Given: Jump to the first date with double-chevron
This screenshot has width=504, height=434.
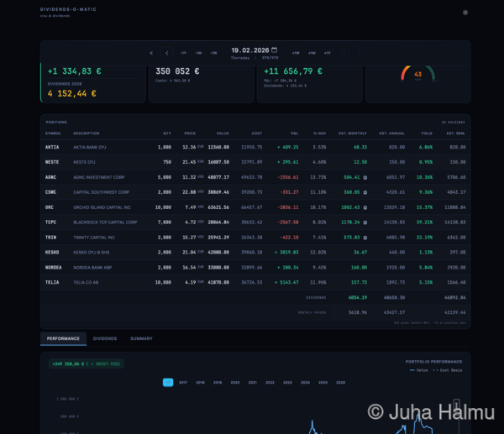Looking at the screenshot, I should point(151,53).
